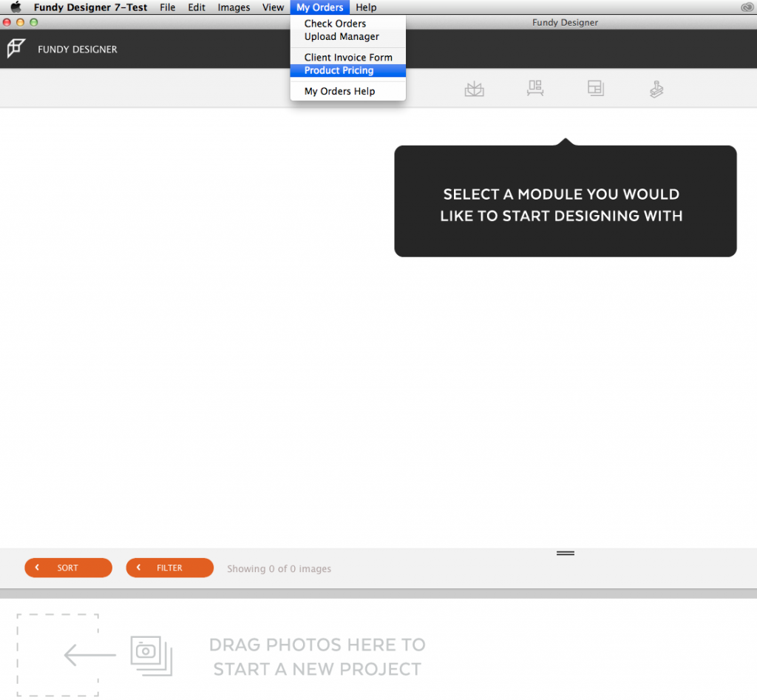Select Product Pricing menu entry

(x=347, y=70)
